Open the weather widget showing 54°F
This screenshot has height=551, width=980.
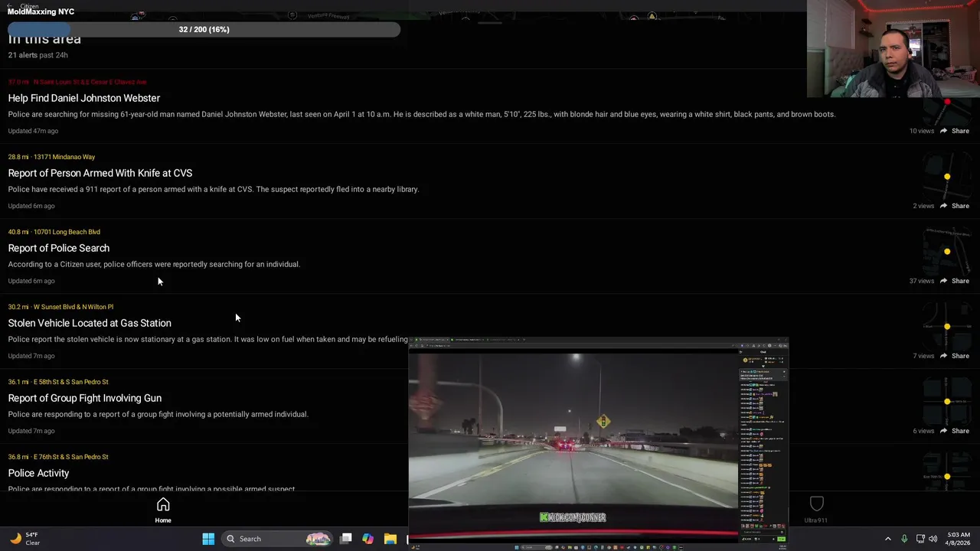pos(24,539)
